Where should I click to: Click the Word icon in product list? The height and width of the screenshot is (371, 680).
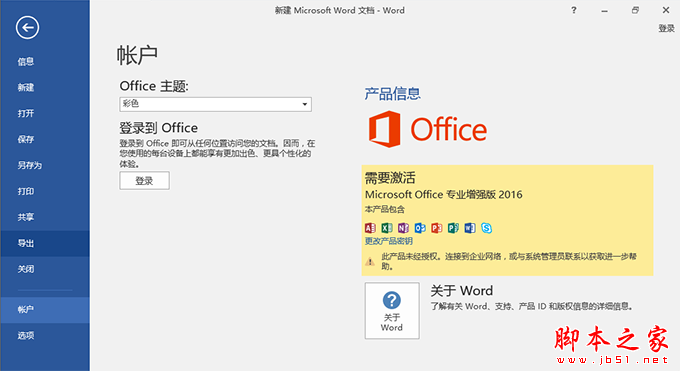470,228
